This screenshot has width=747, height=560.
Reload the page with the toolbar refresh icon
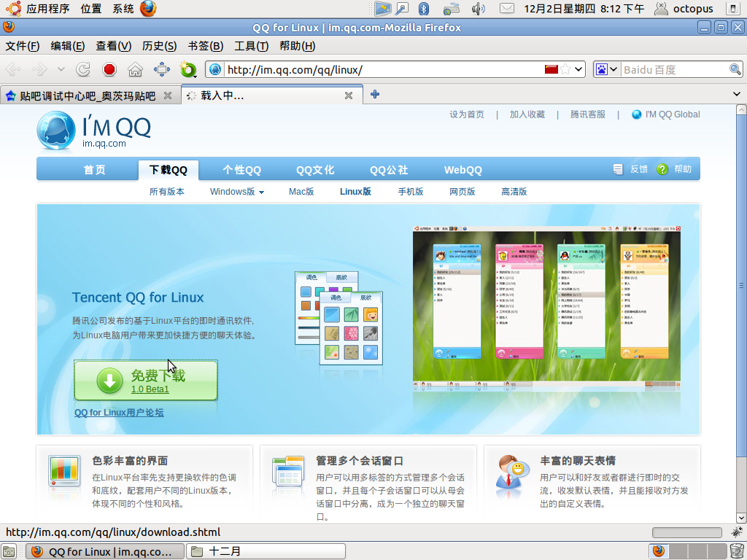[83, 69]
